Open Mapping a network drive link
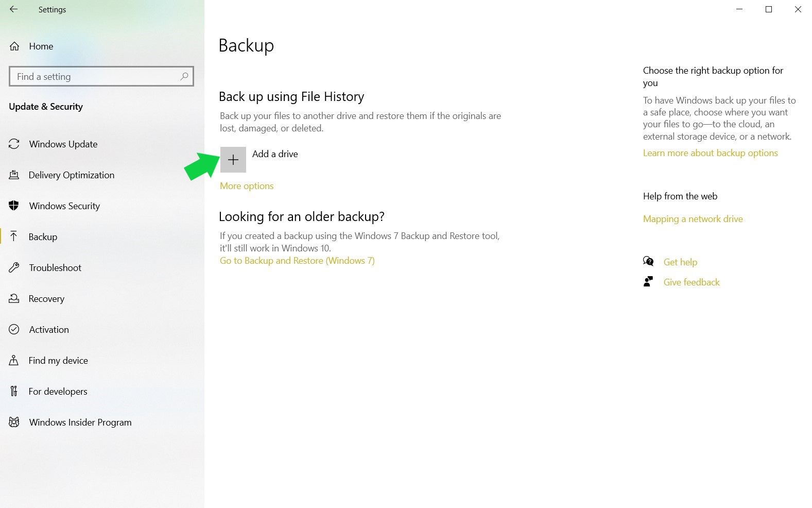Screen dimensions: 812x508 [x=693, y=219]
